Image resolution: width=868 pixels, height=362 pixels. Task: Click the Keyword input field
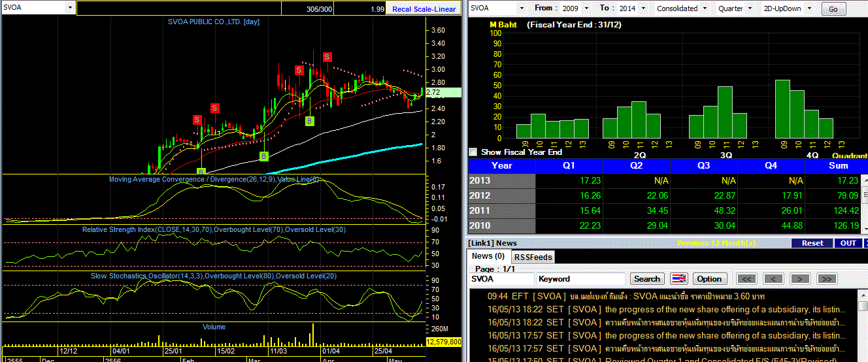[x=581, y=279]
